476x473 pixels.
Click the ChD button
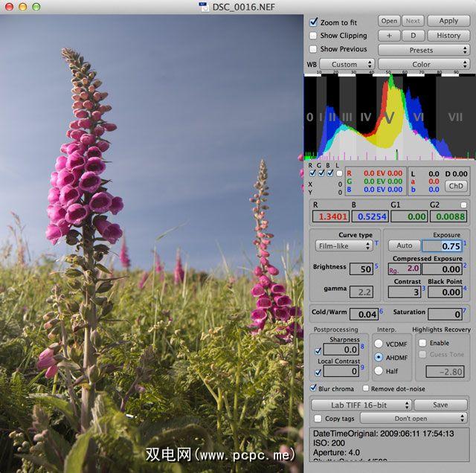456,186
